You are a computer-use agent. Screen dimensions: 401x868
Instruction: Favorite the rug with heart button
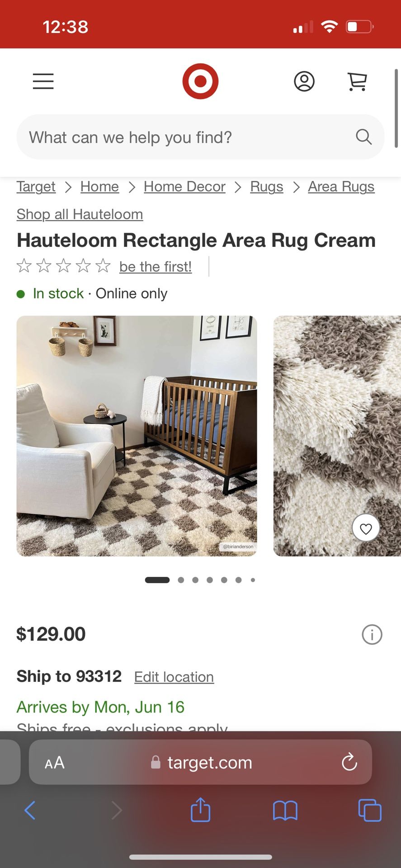point(366,528)
